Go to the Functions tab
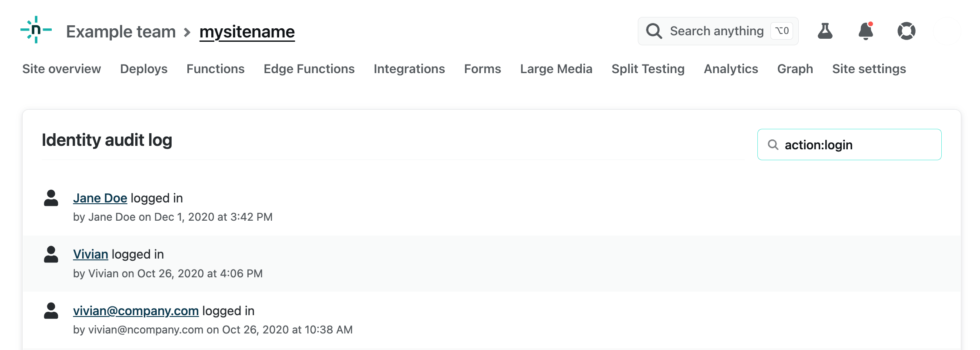Image resolution: width=980 pixels, height=350 pixels. click(215, 69)
